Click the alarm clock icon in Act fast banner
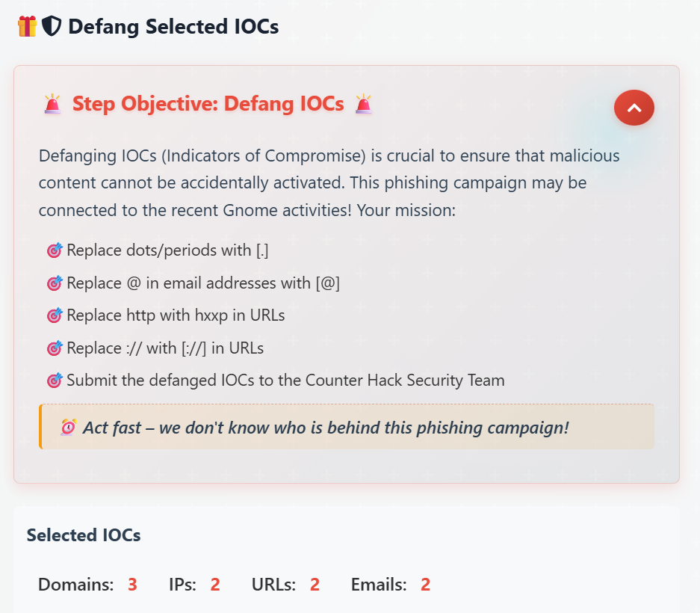This screenshot has height=613, width=700. [x=68, y=428]
